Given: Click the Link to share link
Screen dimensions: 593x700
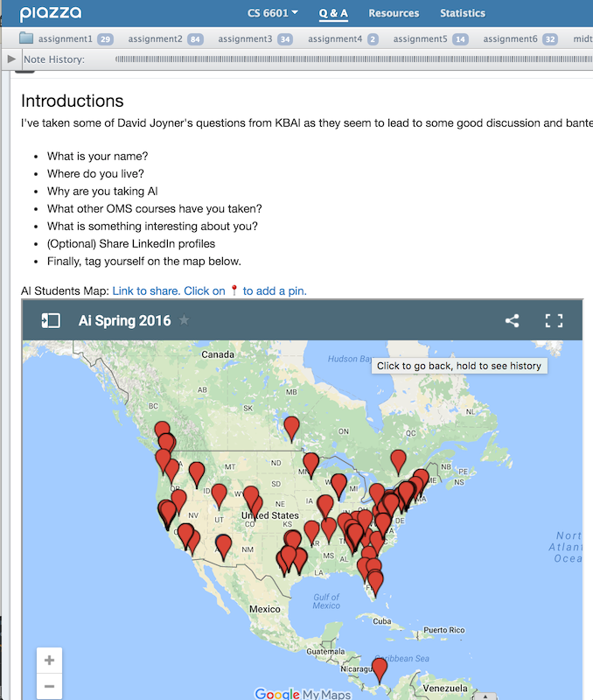Looking at the screenshot, I should [x=145, y=290].
